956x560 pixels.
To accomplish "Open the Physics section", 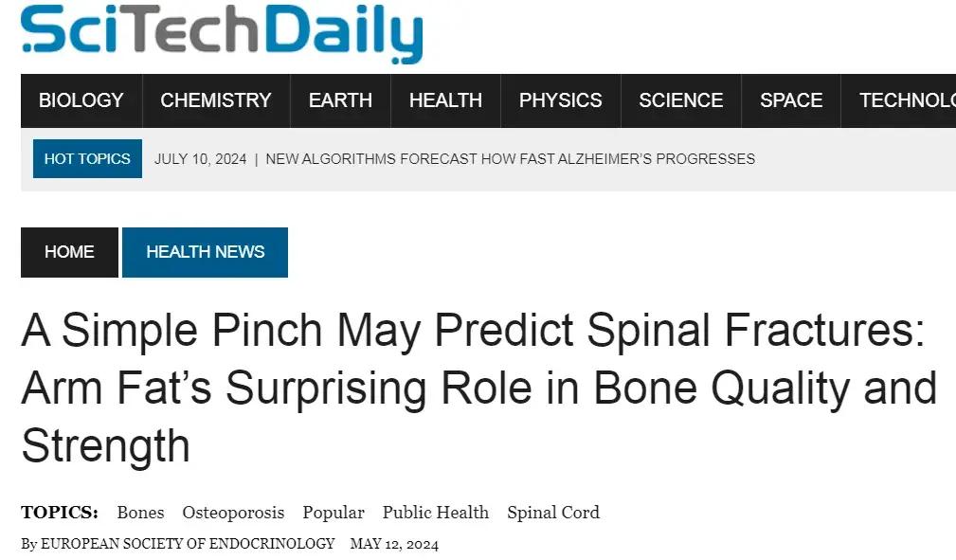I will pos(560,100).
